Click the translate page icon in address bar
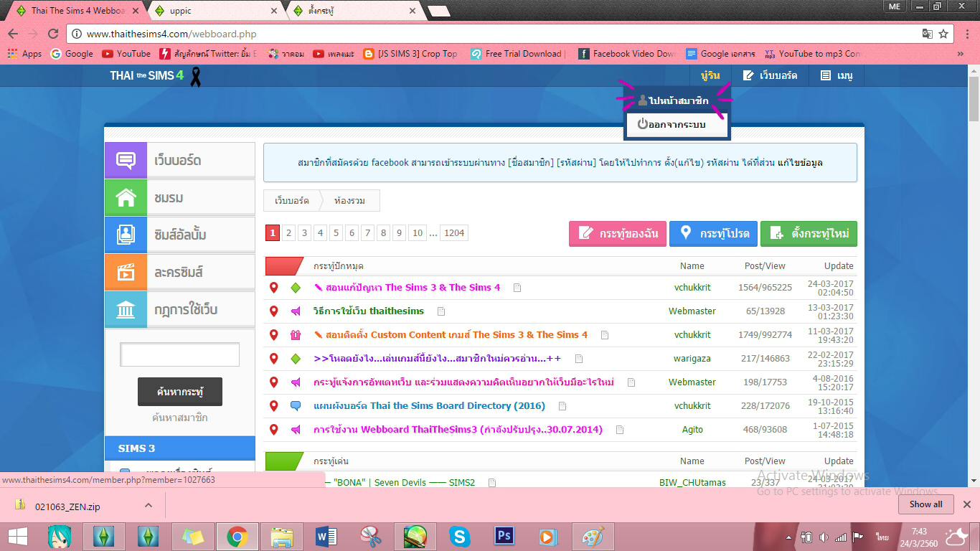Image resolution: width=980 pixels, height=551 pixels. (928, 34)
